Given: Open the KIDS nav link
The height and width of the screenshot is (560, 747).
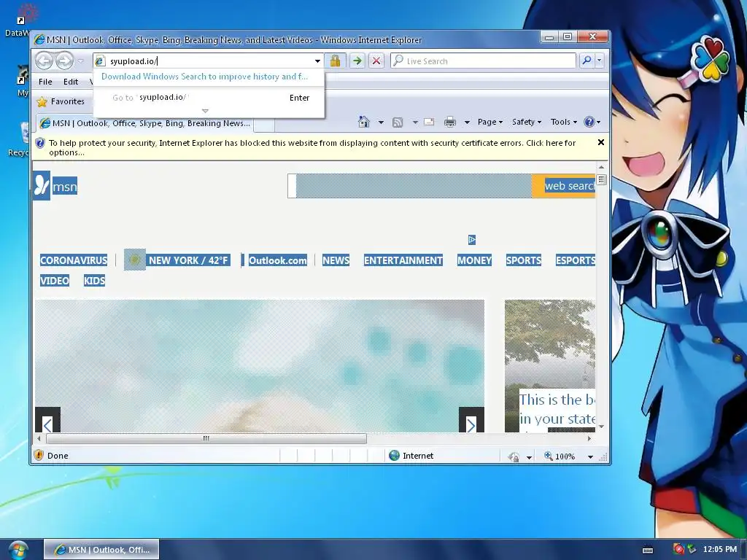Looking at the screenshot, I should pyautogui.click(x=94, y=281).
